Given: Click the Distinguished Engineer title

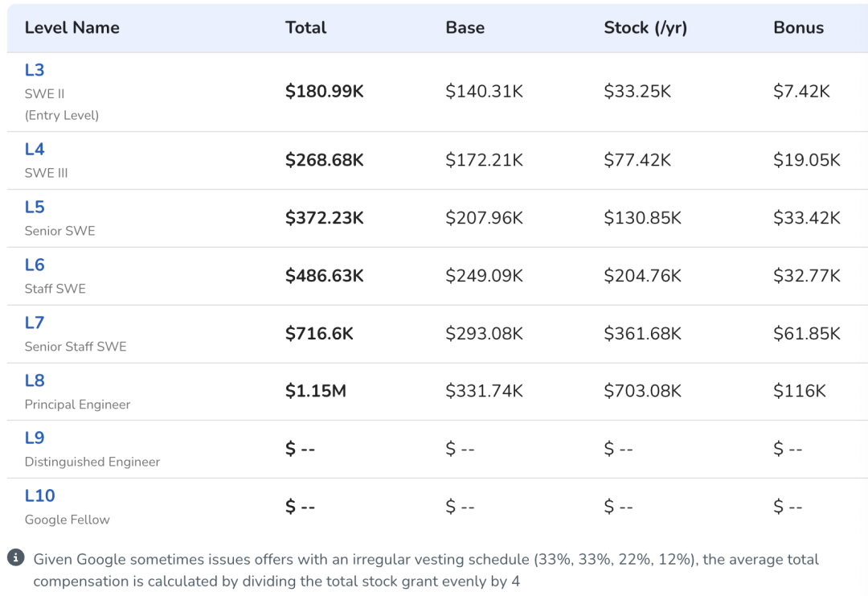Looking at the screenshot, I should [x=92, y=462].
